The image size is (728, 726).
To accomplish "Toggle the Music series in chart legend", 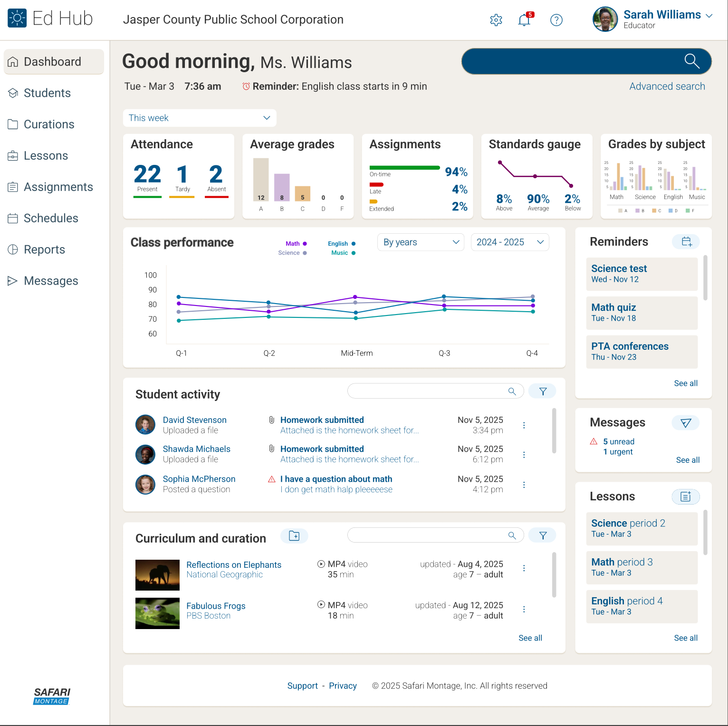I will tap(343, 253).
